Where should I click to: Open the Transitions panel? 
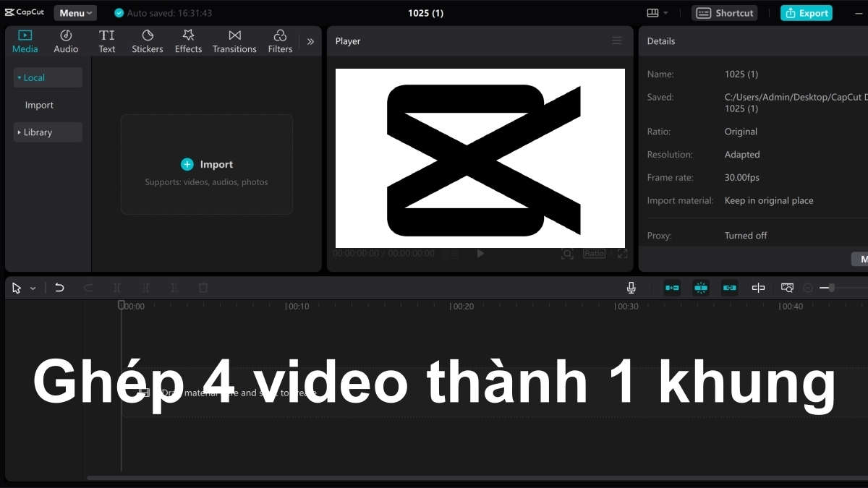coord(234,40)
